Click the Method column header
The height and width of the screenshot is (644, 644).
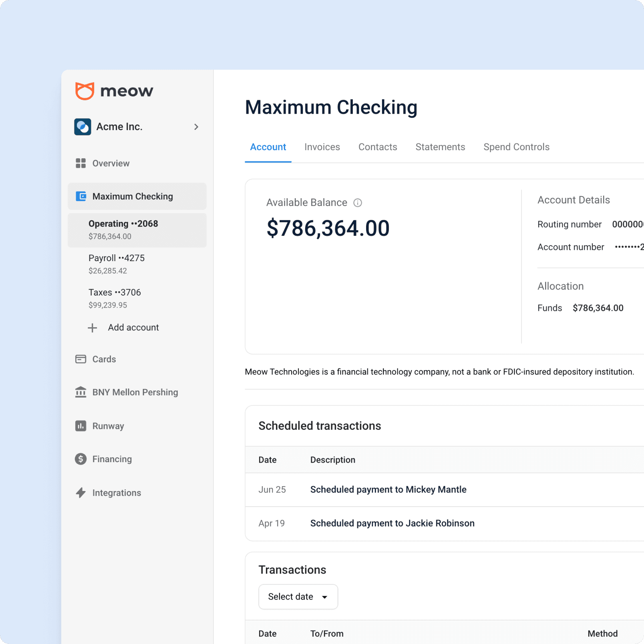[602, 634]
